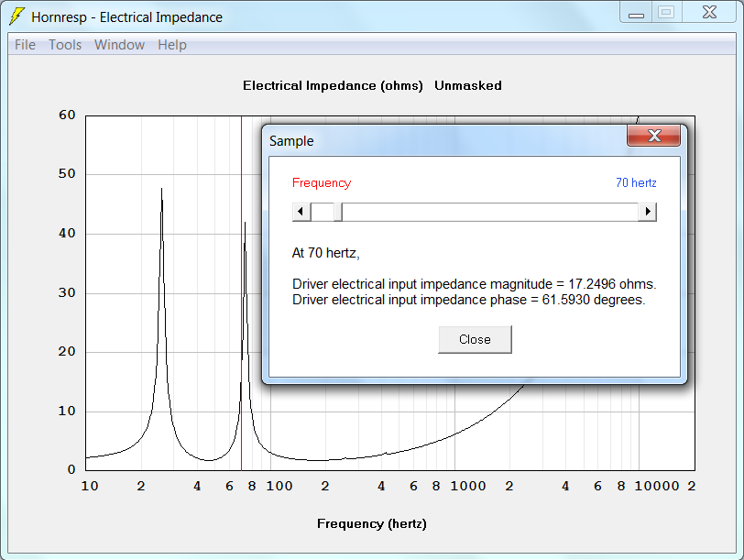This screenshot has height=560, width=744.
Task: Click the Close button in Sample dialog
Action: pos(475,339)
